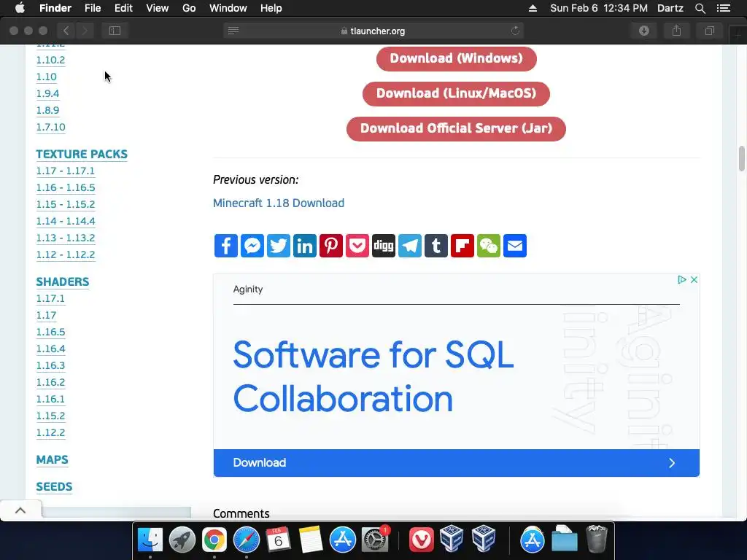This screenshot has width=747, height=560.
Task: Share via the Messenger icon
Action: pyautogui.click(x=252, y=246)
